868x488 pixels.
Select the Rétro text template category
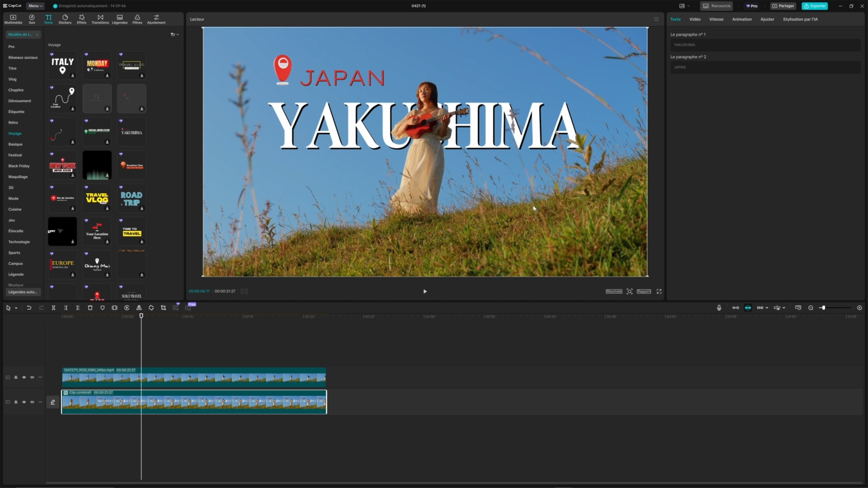pyautogui.click(x=13, y=123)
